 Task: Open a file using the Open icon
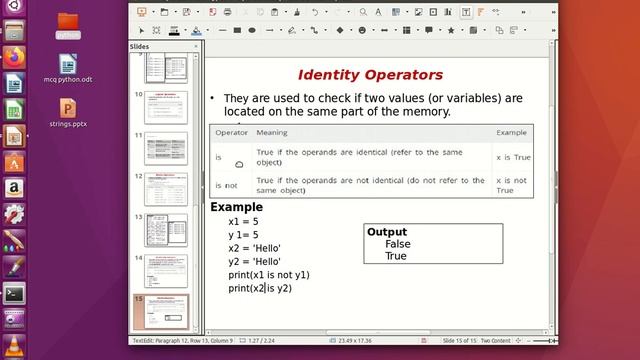click(x=164, y=12)
